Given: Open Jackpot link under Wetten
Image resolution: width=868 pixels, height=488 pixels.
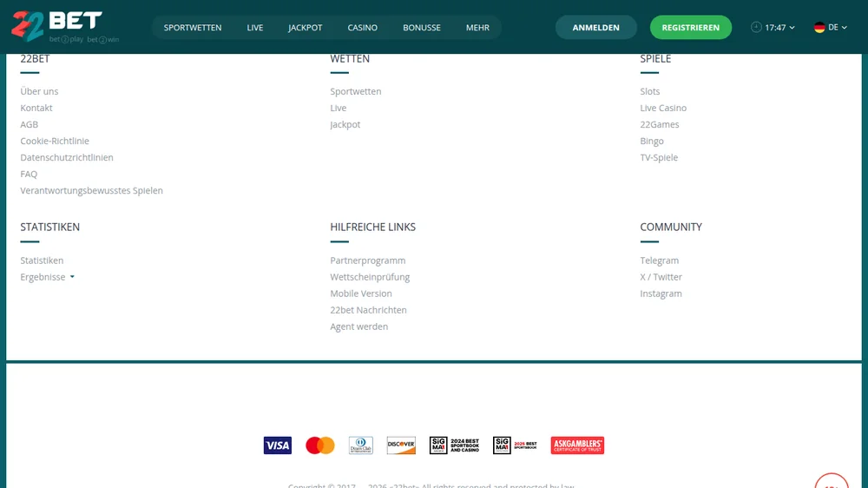Looking at the screenshot, I should click(x=345, y=125).
